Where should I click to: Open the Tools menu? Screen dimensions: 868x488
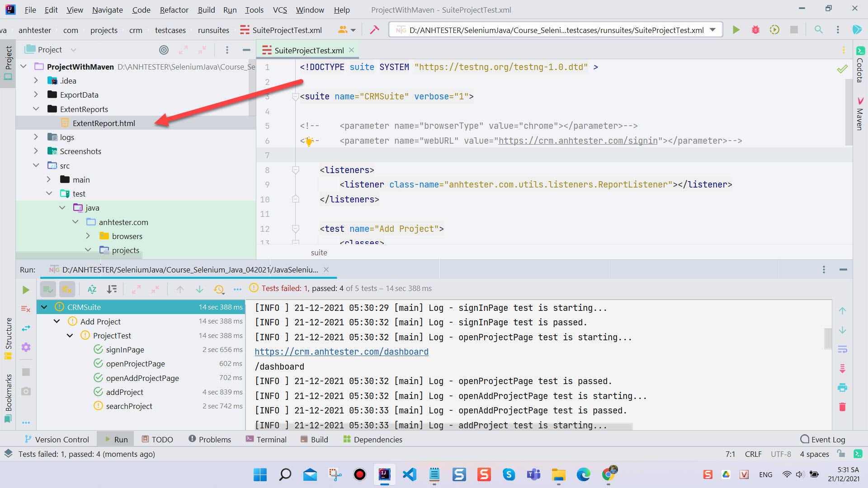tap(254, 9)
